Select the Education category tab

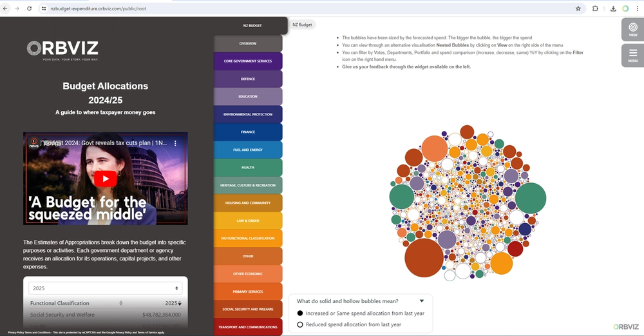248,96
